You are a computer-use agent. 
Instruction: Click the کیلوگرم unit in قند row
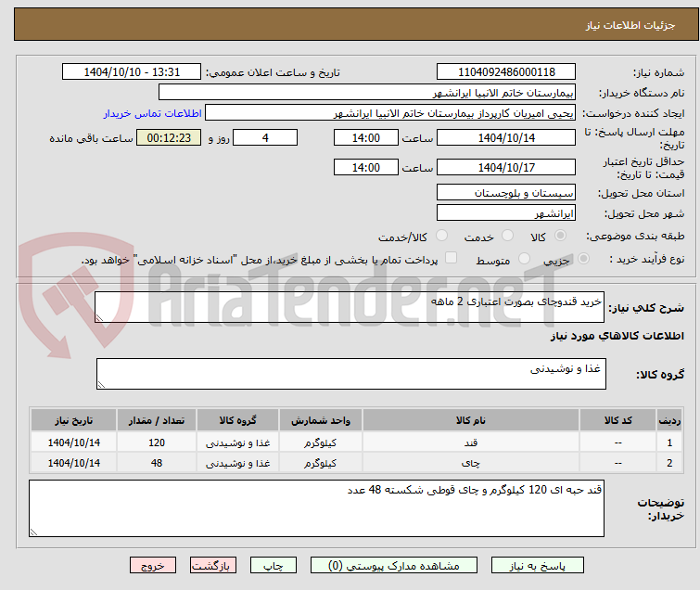click(x=321, y=442)
